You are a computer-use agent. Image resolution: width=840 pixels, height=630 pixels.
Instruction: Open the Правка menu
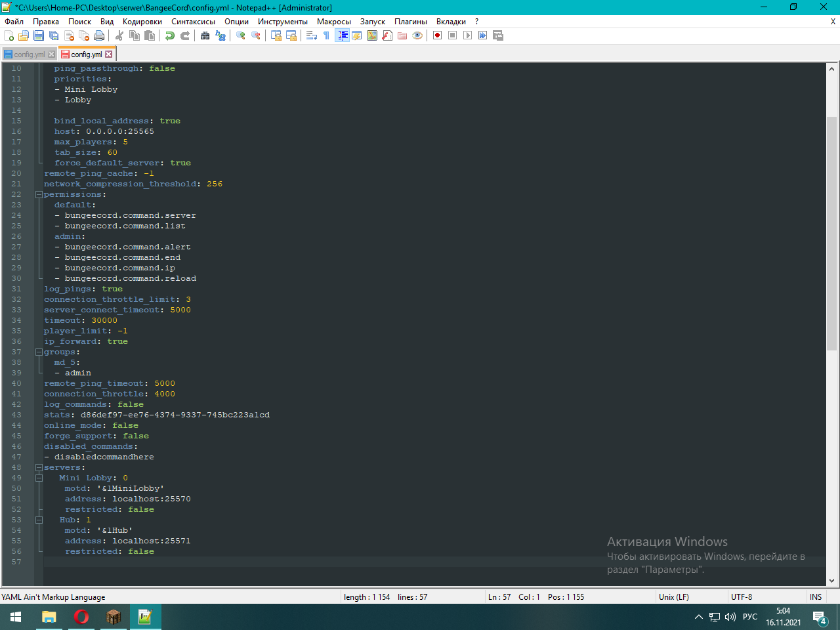tap(46, 22)
